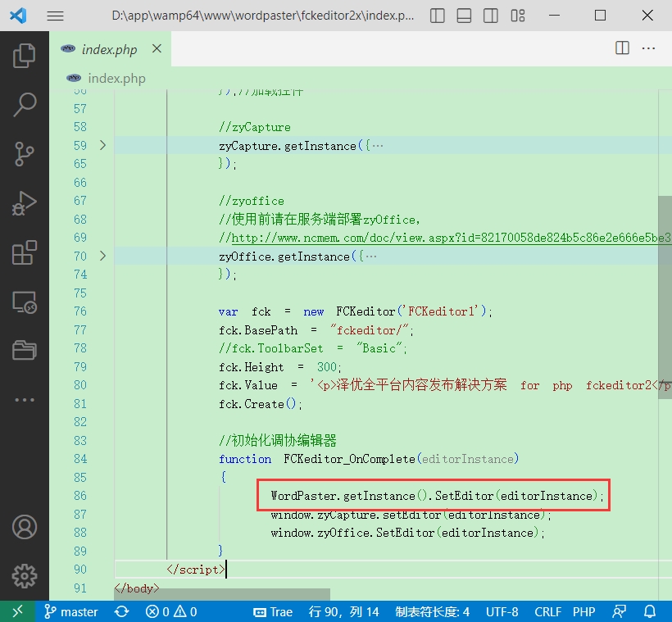This screenshot has height=622, width=672.
Task: Open the Run and Debug view
Action: (x=25, y=202)
